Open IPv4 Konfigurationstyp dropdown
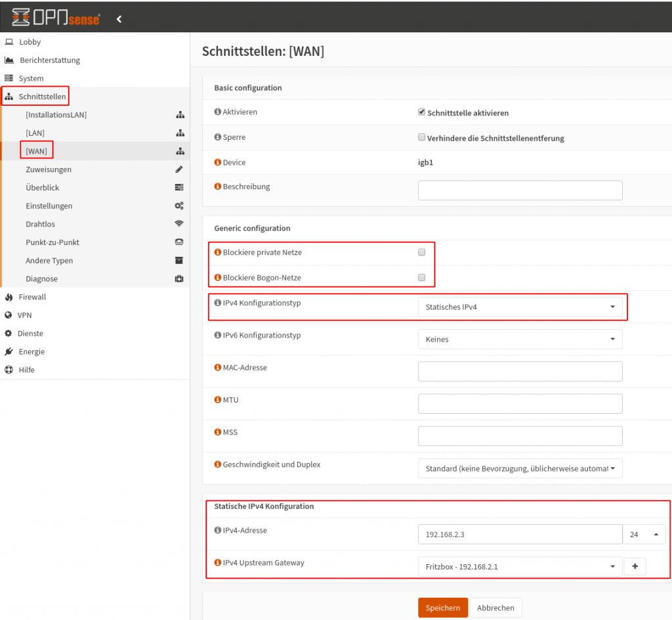 coord(520,307)
